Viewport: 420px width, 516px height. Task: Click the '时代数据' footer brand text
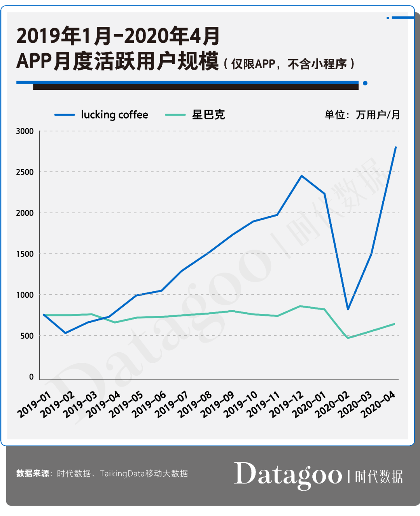(x=379, y=476)
